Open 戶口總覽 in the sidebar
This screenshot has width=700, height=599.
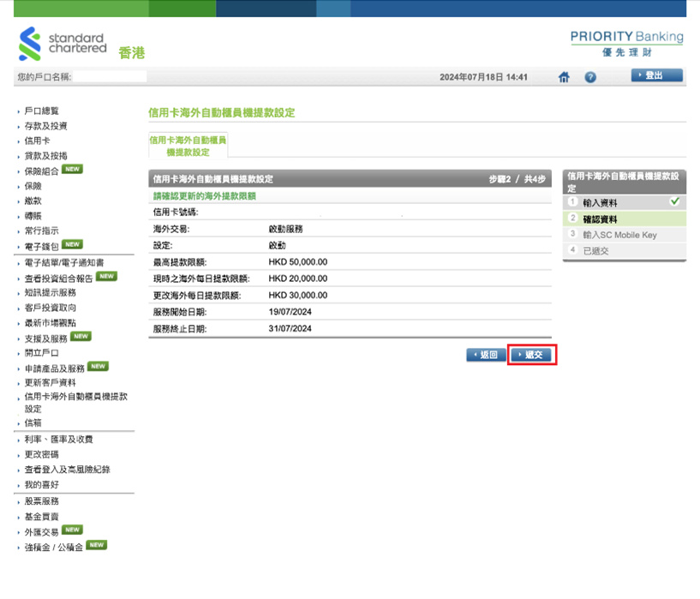(x=41, y=111)
